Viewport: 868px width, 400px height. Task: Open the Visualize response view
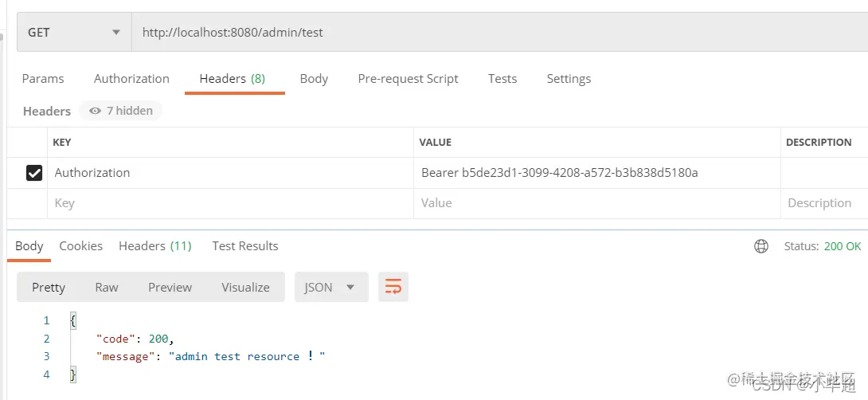coord(246,287)
